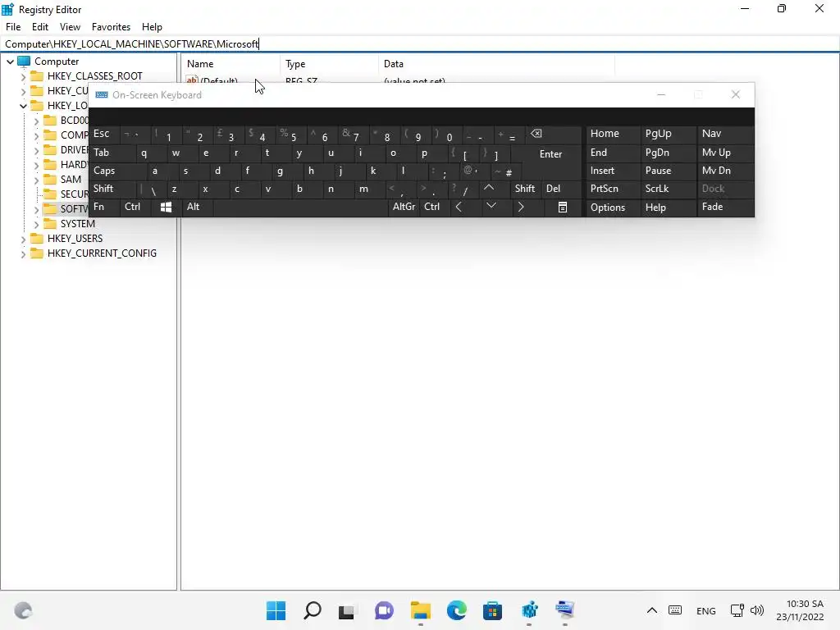Open the View menu
The height and width of the screenshot is (630, 840).
(71, 27)
